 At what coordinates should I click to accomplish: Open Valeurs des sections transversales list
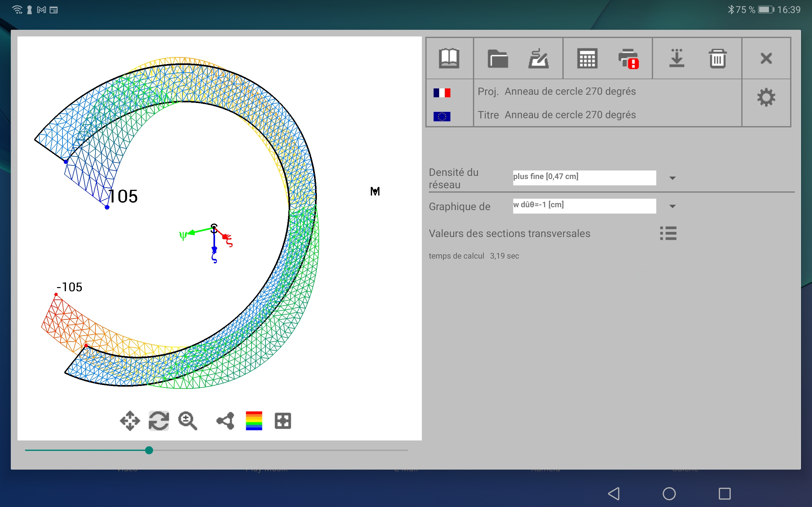point(668,233)
